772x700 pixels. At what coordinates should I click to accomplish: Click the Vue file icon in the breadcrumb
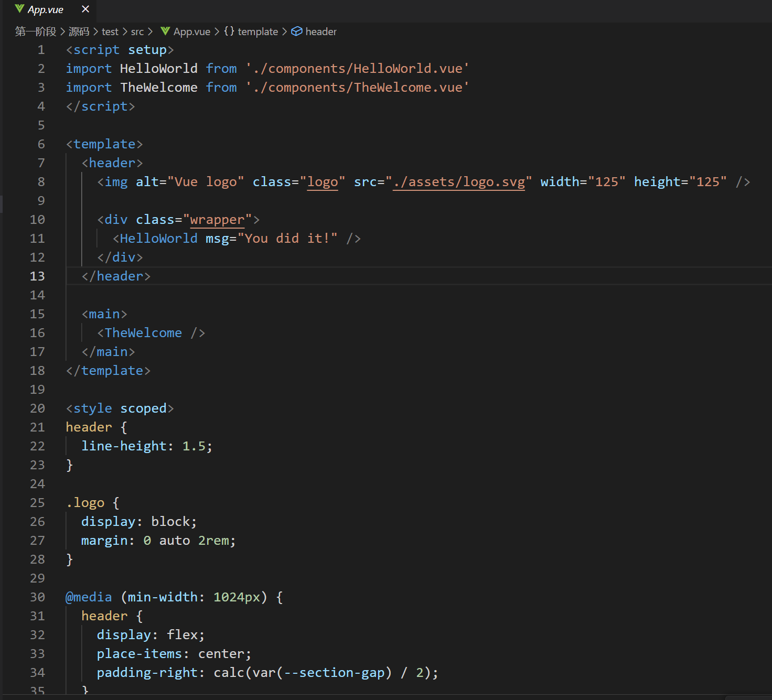click(x=165, y=31)
